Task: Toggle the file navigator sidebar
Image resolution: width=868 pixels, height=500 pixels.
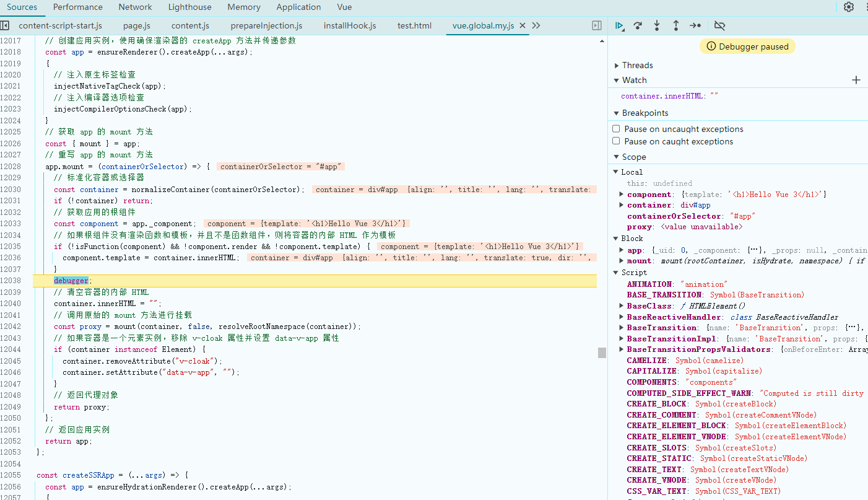Action: coord(5,25)
